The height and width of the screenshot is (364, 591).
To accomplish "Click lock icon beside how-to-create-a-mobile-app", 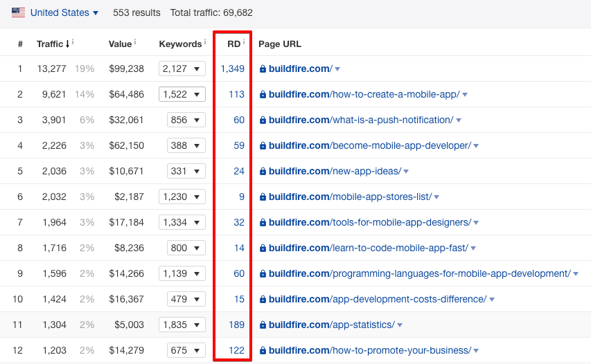I will coord(263,95).
